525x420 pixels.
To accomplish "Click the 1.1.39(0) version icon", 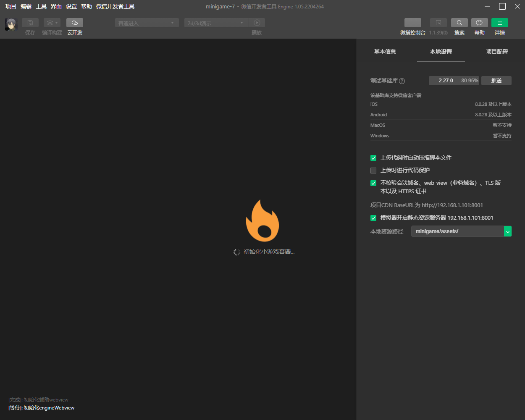I will pos(438,23).
